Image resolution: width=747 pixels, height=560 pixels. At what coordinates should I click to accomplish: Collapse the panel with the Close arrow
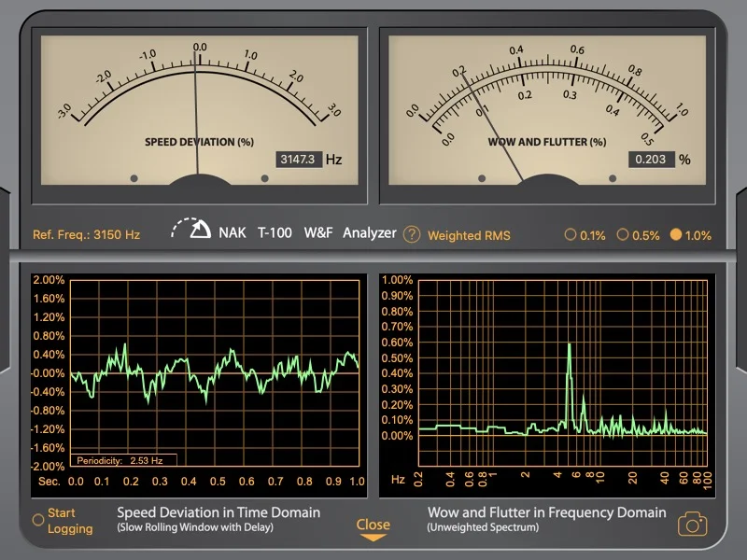click(373, 529)
